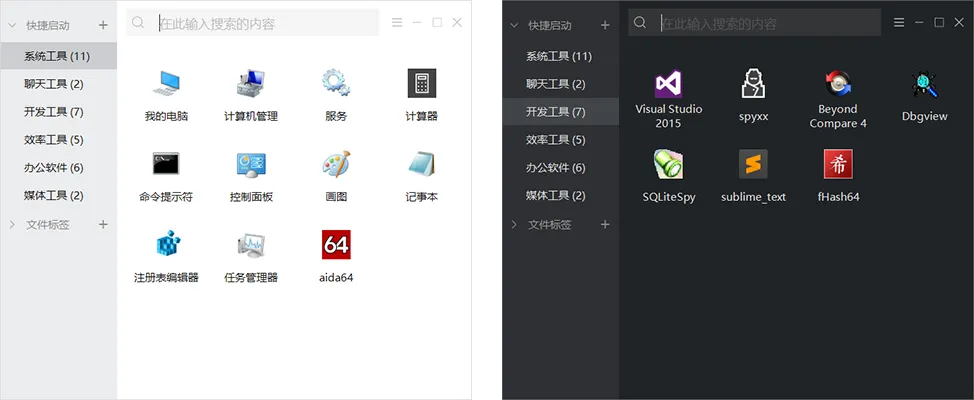The height and width of the screenshot is (400, 974).
Task: Launch the fHash64 icon
Action: point(838,164)
